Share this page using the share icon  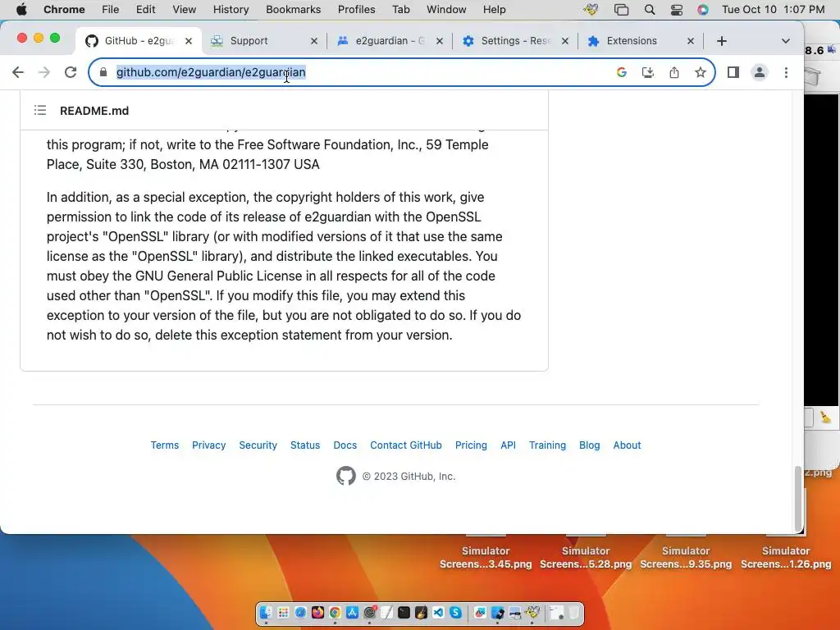(x=674, y=72)
